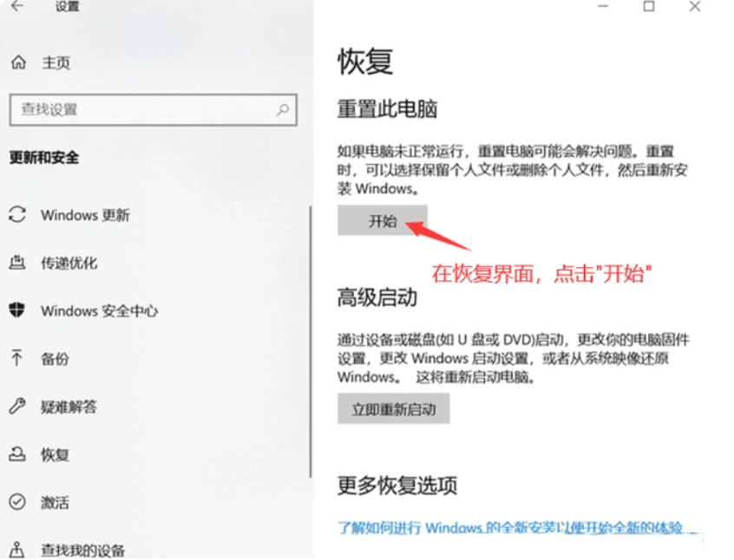Click the 传递优化 delivery icon
The image size is (734, 560).
17,263
